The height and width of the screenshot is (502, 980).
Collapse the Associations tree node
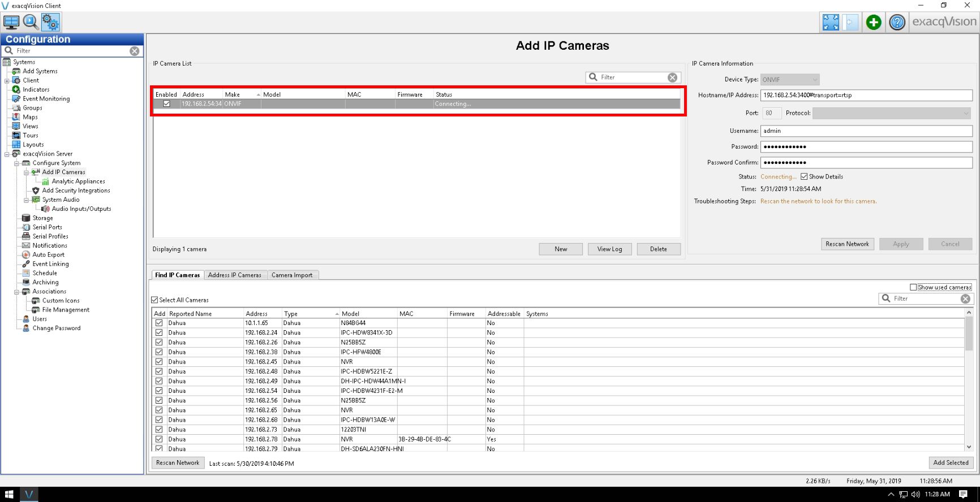[16, 292]
